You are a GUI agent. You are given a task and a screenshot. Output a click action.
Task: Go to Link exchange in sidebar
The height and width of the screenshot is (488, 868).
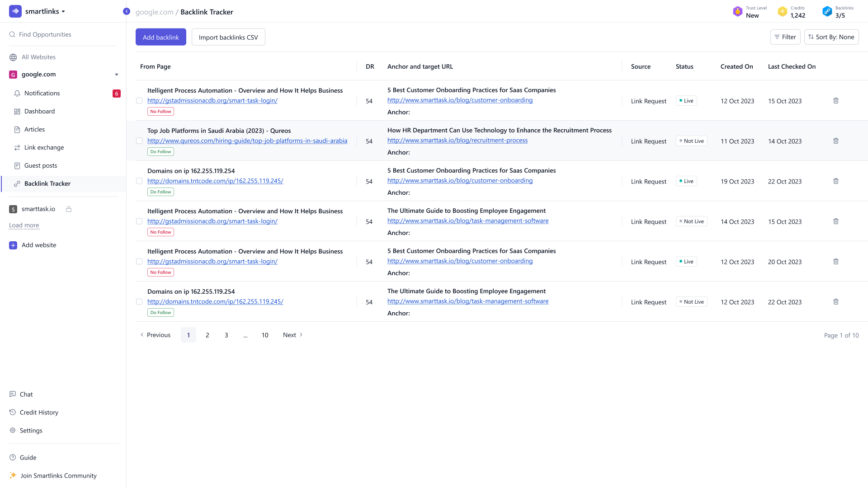[x=44, y=147]
